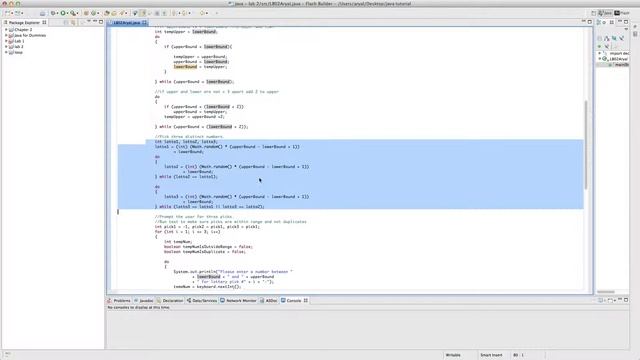Open the Package Explorer view menu
This screenshot has height=360, width=640.
click(89, 21)
